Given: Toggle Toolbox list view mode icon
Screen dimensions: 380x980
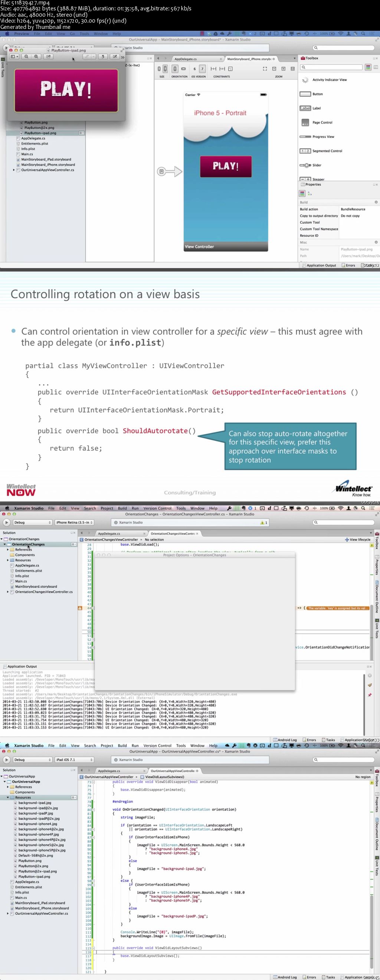Looking at the screenshot, I should coord(368,67).
